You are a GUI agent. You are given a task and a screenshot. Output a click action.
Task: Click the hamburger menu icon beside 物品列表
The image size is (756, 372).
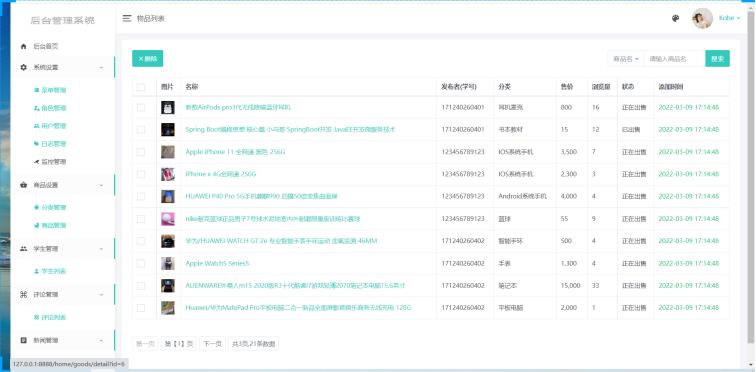coord(127,18)
